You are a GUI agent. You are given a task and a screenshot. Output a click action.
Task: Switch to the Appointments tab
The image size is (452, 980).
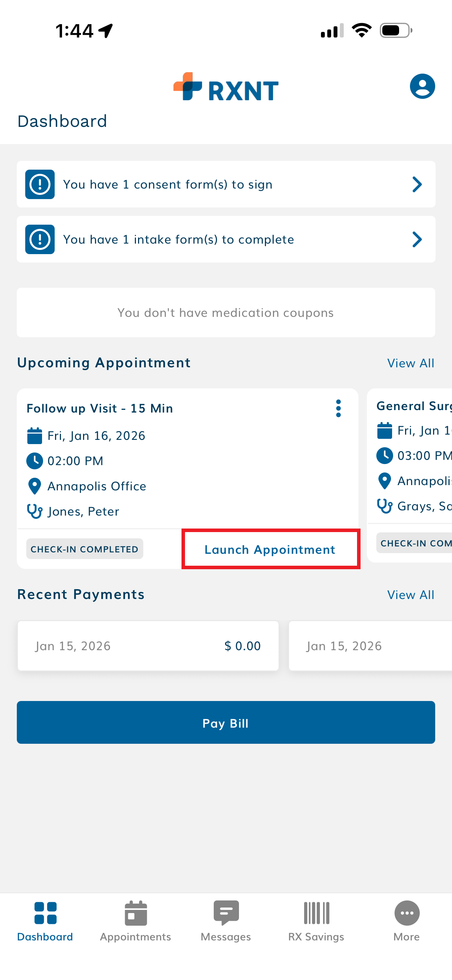click(x=136, y=921)
